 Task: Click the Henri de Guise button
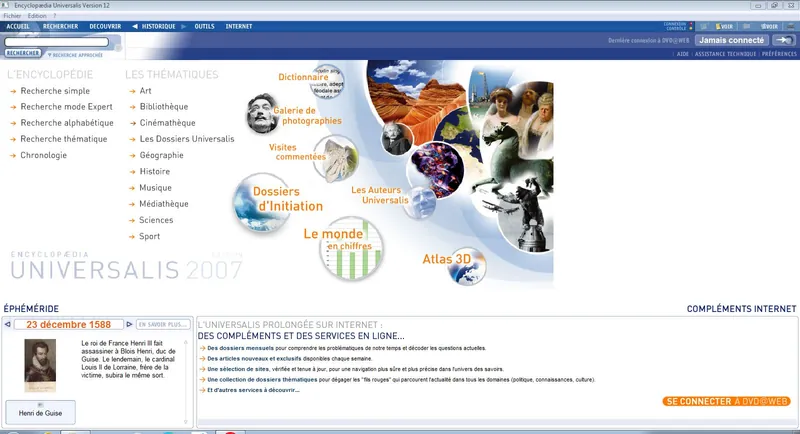(40, 412)
